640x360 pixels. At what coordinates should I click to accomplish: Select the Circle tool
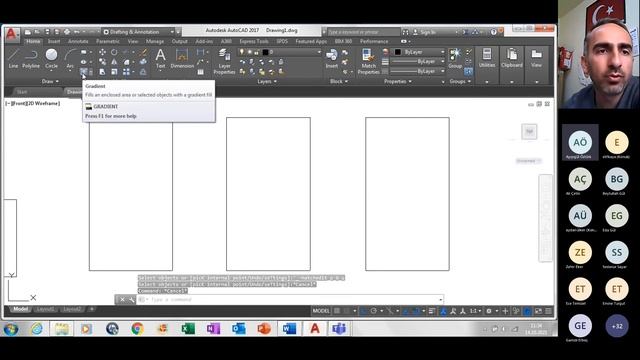coord(51,58)
